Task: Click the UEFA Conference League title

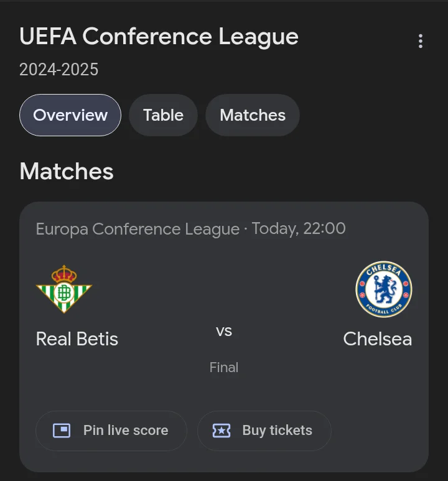Action: pyautogui.click(x=159, y=37)
